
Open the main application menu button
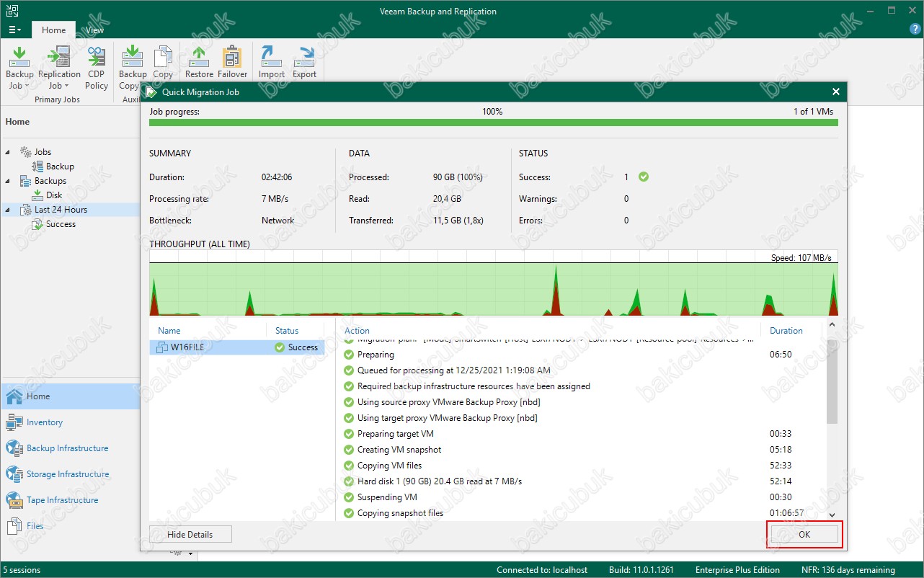(x=14, y=30)
